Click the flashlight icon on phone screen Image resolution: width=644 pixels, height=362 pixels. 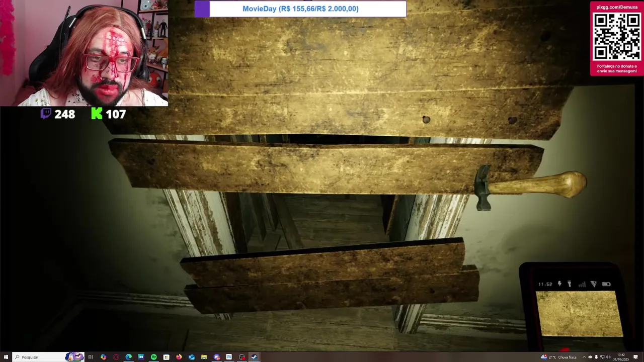click(569, 284)
